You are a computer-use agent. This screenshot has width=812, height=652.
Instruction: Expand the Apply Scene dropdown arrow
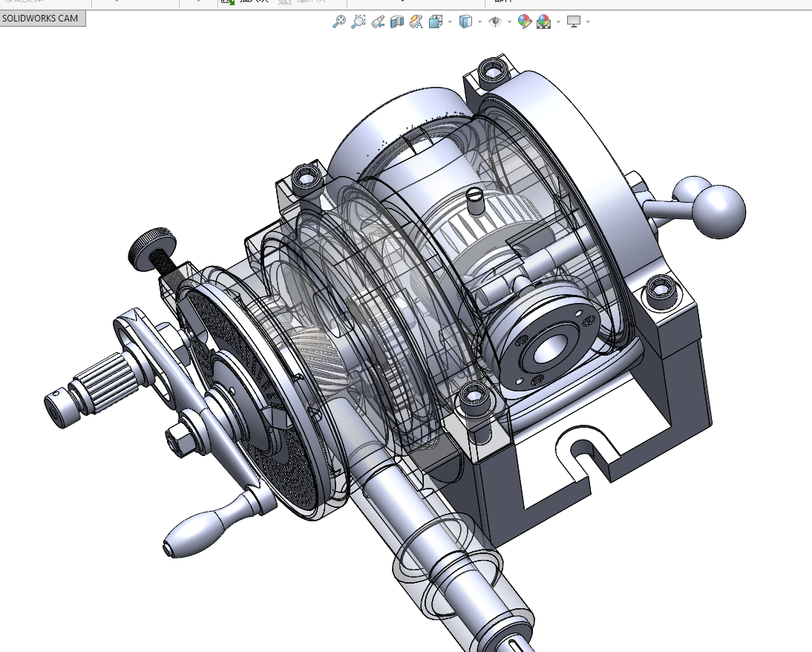click(x=558, y=22)
